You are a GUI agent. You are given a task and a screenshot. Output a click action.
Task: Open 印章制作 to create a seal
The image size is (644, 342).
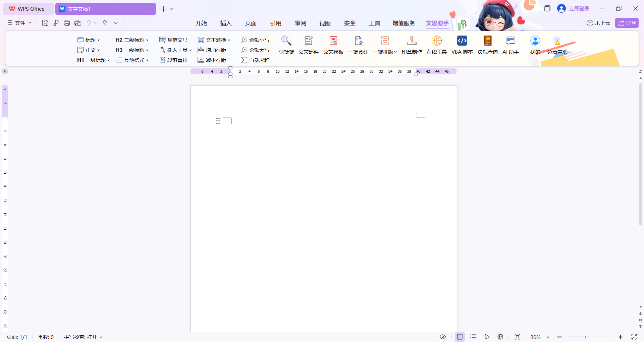pos(412,45)
